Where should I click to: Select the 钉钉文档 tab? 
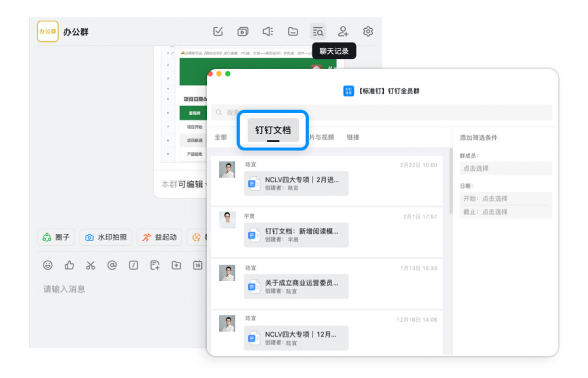[x=273, y=130]
